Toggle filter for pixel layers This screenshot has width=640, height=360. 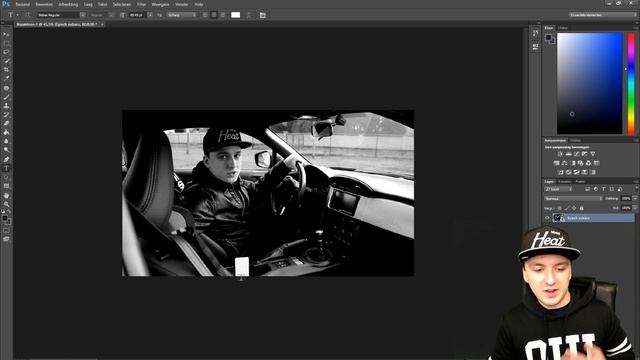[x=588, y=189]
